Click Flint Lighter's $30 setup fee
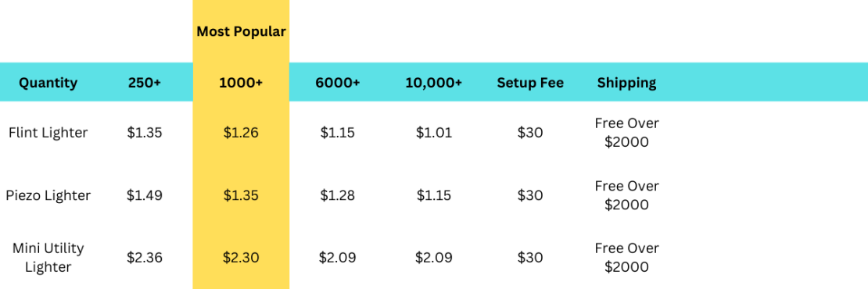 (x=530, y=133)
